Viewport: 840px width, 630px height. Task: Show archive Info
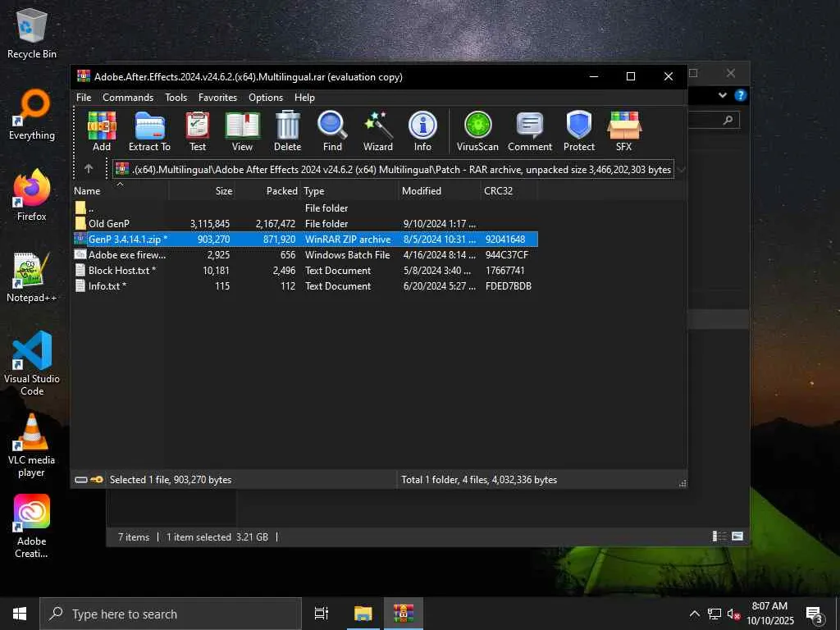click(x=422, y=131)
